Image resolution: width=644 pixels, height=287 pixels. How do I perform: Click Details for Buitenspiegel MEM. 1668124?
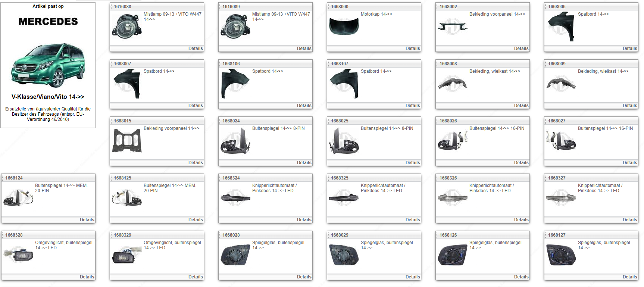87,220
